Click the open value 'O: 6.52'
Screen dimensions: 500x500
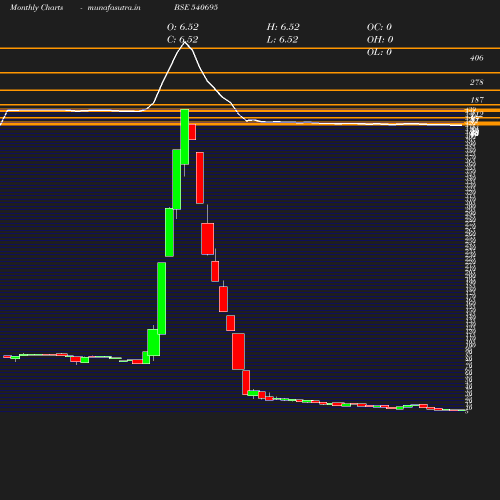(183, 27)
